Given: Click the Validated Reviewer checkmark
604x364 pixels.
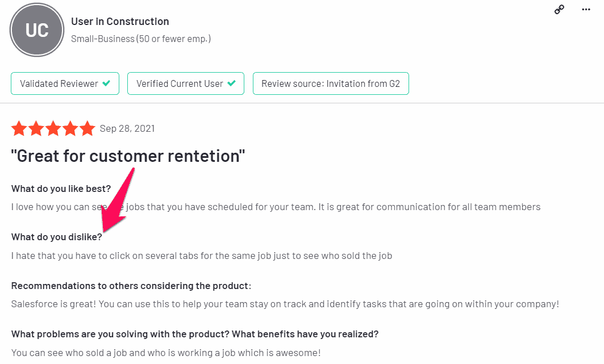Looking at the screenshot, I should 106,83.
